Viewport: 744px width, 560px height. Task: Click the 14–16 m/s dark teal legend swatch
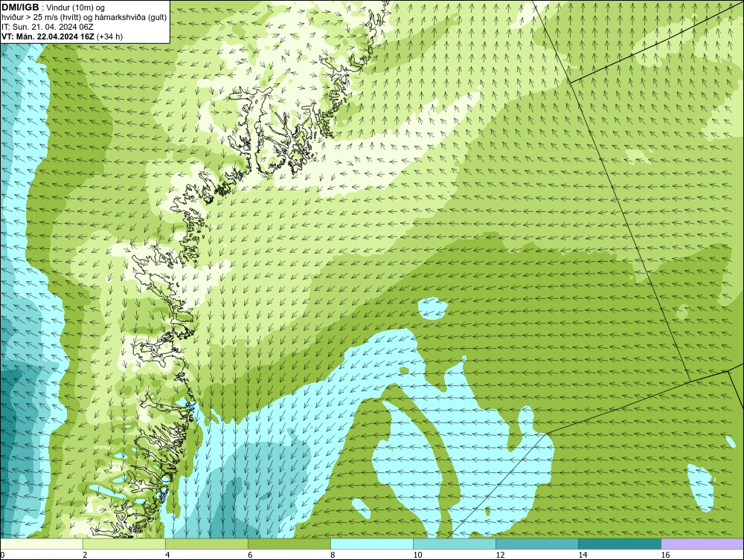(x=620, y=544)
